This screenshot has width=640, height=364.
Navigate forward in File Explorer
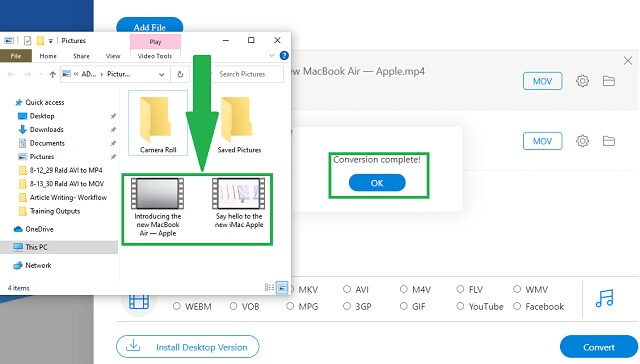point(27,74)
